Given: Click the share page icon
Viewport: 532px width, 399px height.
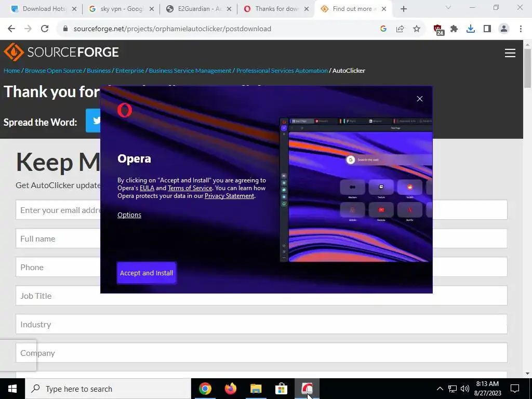Looking at the screenshot, I should [400, 29].
